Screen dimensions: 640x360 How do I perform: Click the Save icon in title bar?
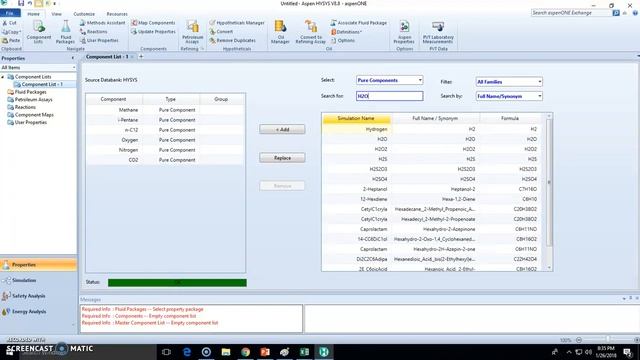pos(21,3)
